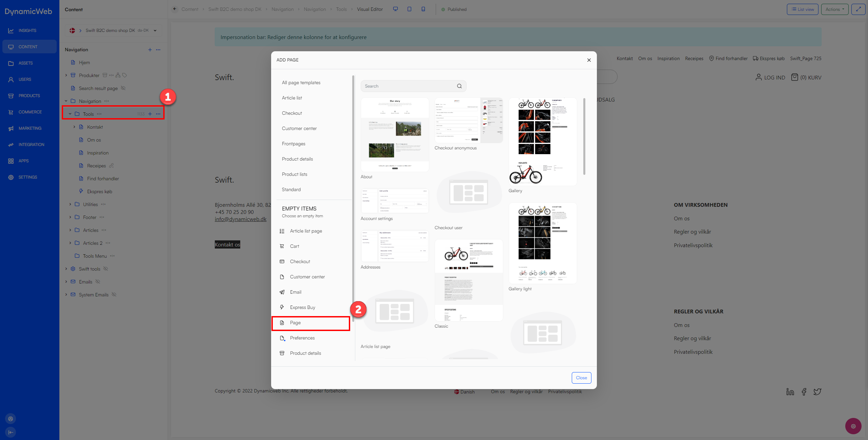Toggle hidden eye icon on Search result page
Screen dimensions: 868x440
pos(124,88)
